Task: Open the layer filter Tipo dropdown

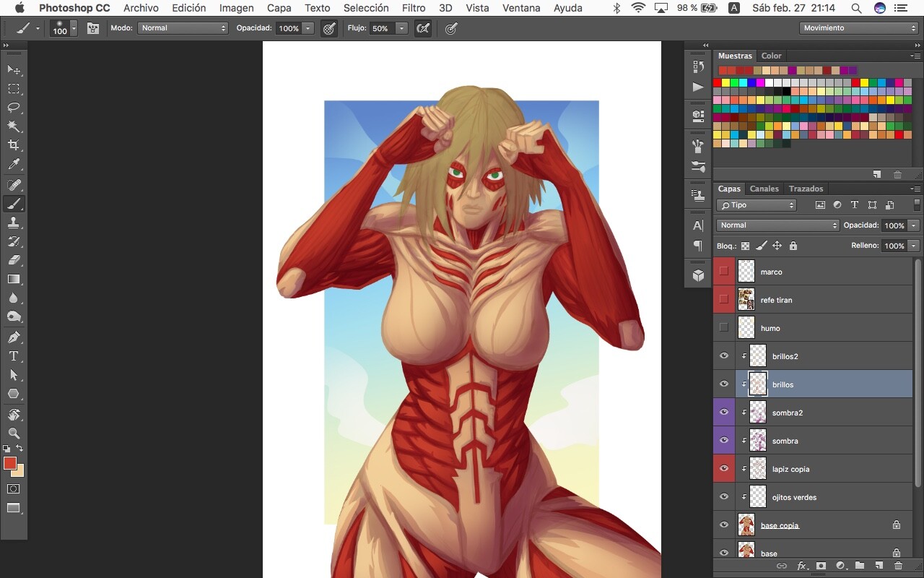Action: pyautogui.click(x=757, y=205)
